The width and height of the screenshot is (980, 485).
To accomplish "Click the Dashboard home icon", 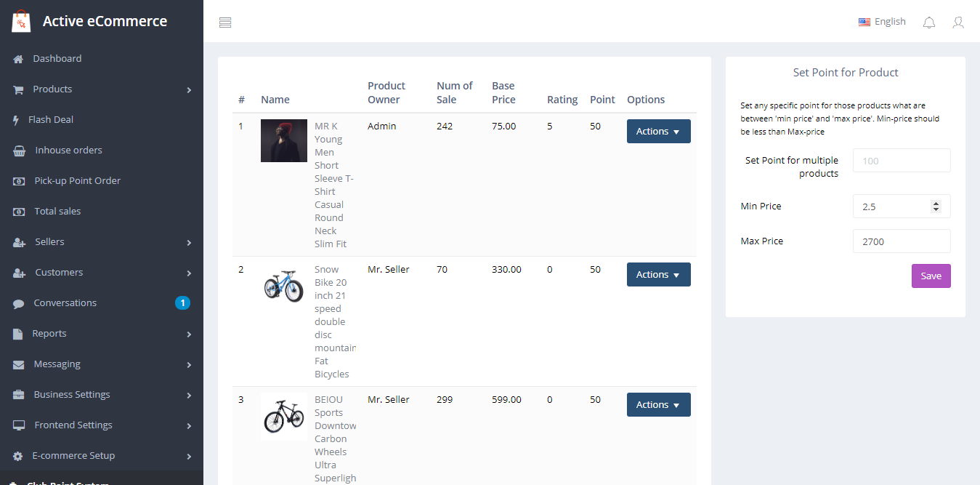I will click(18, 59).
